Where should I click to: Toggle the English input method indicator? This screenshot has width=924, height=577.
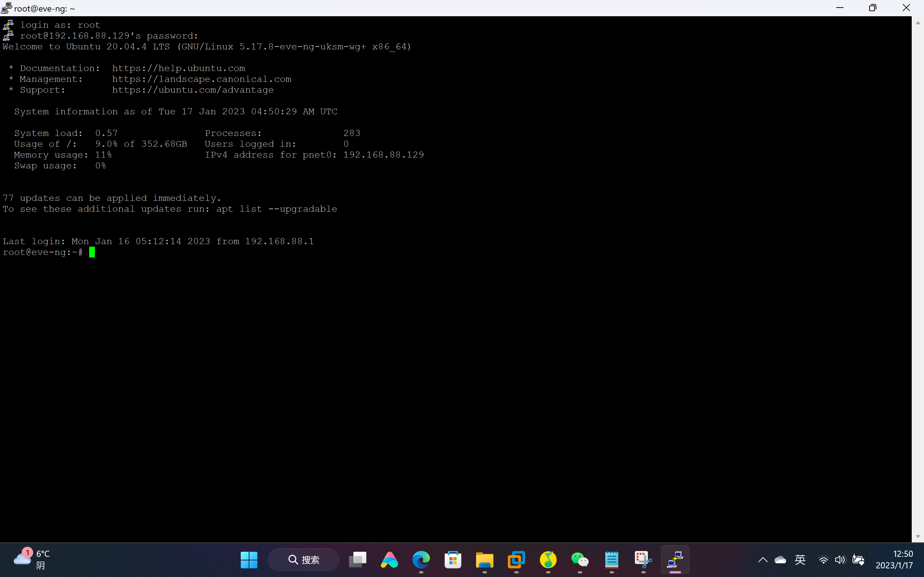pos(800,560)
